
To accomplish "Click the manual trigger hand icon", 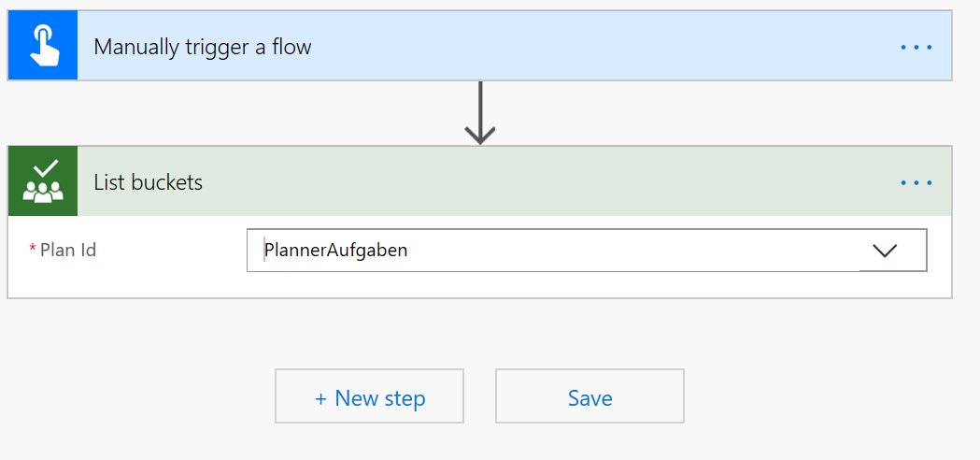I will [42, 46].
